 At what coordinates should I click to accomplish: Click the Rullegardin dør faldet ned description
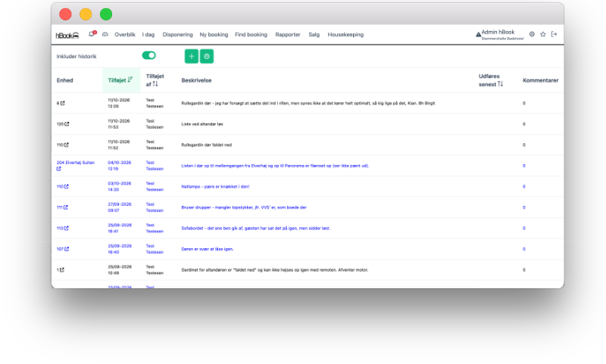(x=206, y=145)
